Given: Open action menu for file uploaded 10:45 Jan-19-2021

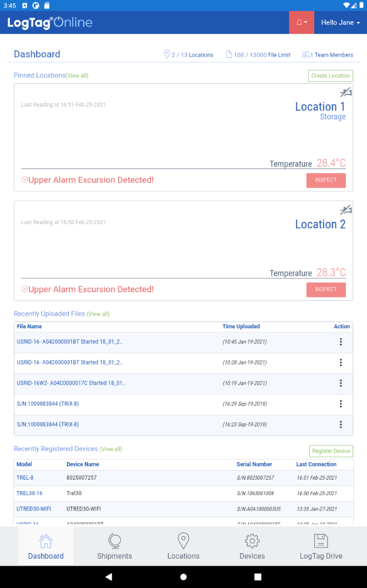Looking at the screenshot, I should (x=341, y=342).
